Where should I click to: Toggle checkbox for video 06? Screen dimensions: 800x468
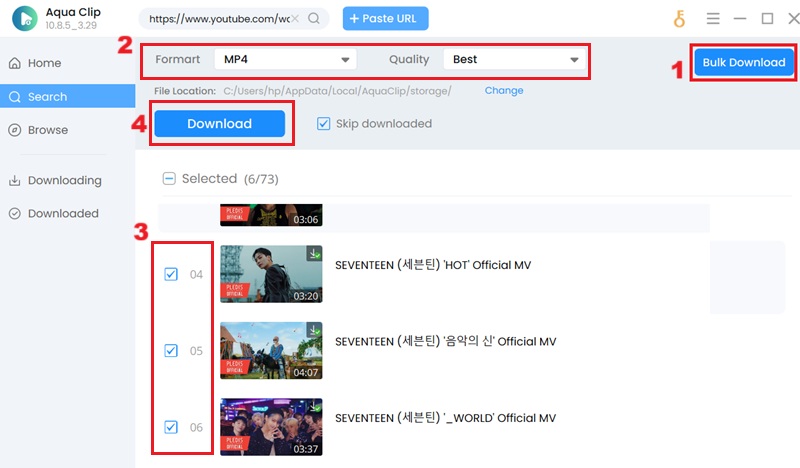coord(171,427)
